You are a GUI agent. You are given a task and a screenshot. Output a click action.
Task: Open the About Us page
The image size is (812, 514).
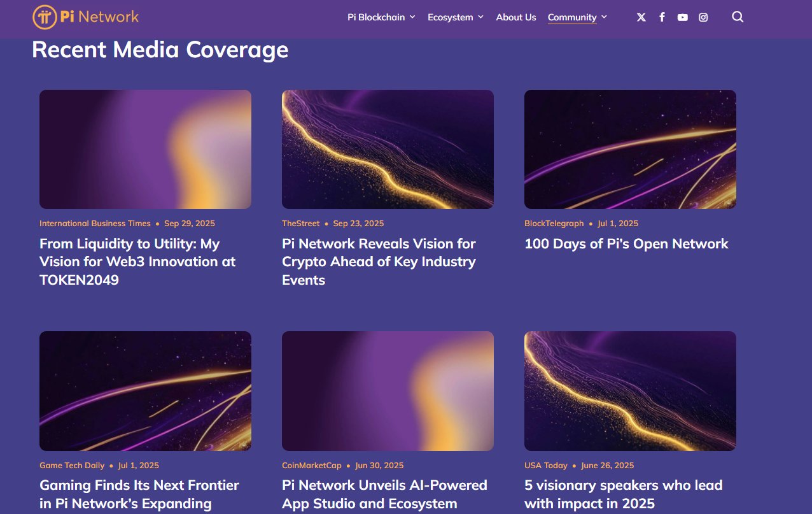(x=516, y=17)
